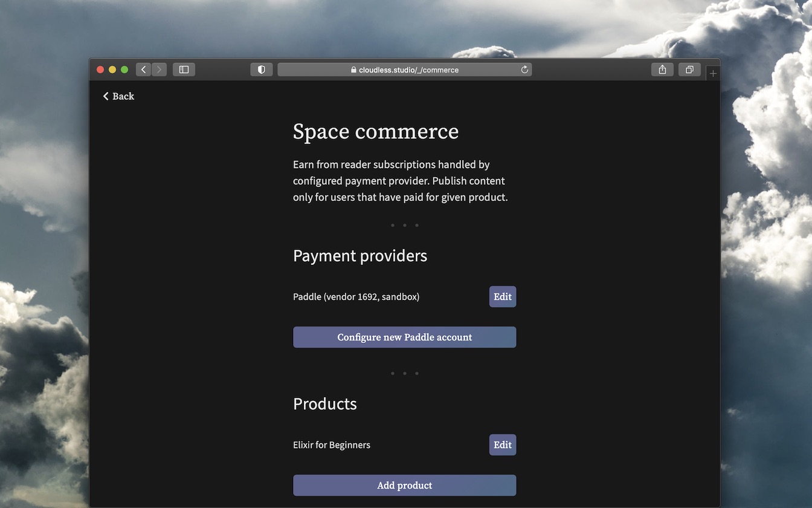Click the Elixir for Beginners product name

(x=332, y=444)
